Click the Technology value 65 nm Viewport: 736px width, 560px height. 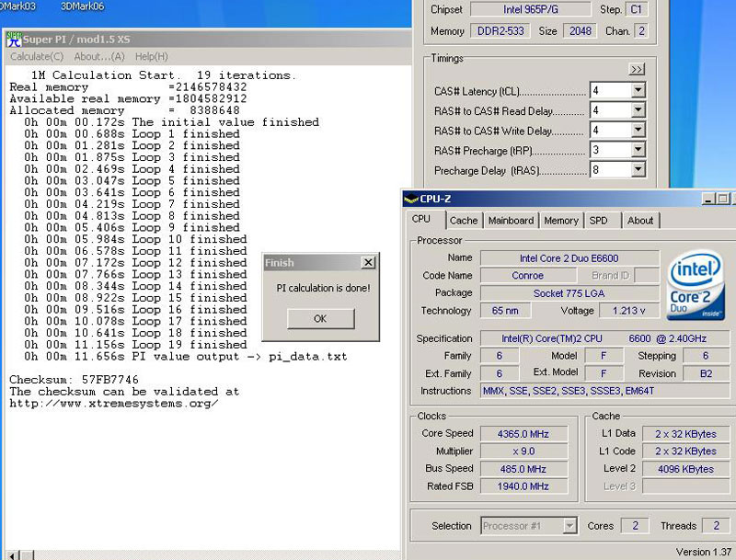coord(505,311)
